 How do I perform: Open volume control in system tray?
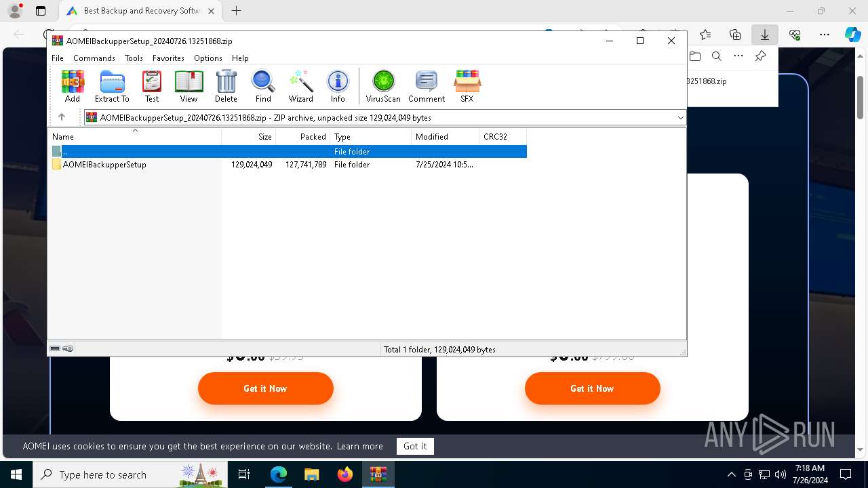click(x=780, y=474)
